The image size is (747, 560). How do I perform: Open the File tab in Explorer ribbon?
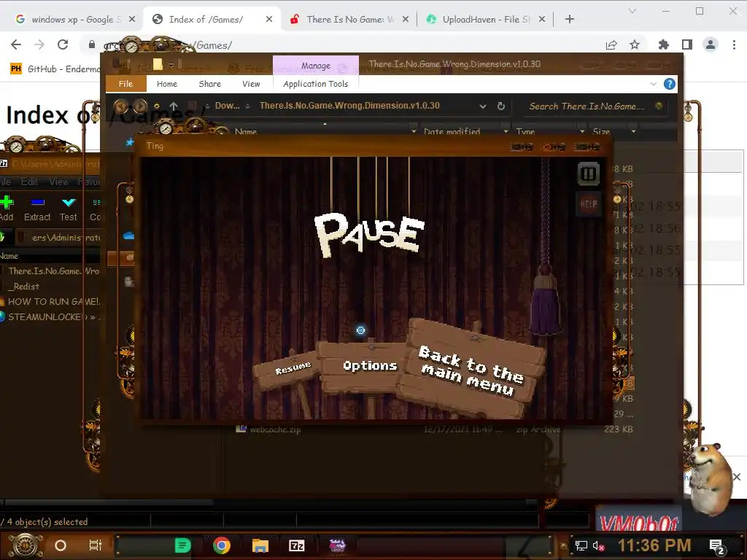pos(125,84)
